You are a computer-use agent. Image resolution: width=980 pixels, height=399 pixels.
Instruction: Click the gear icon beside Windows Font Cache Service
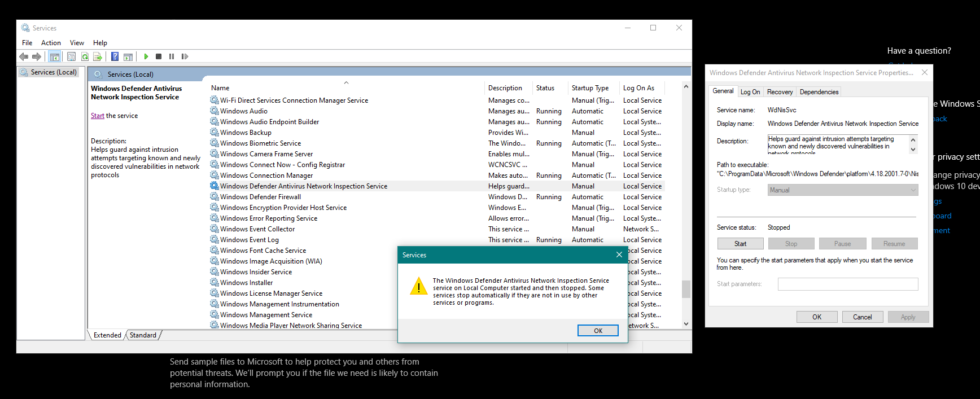click(x=215, y=250)
